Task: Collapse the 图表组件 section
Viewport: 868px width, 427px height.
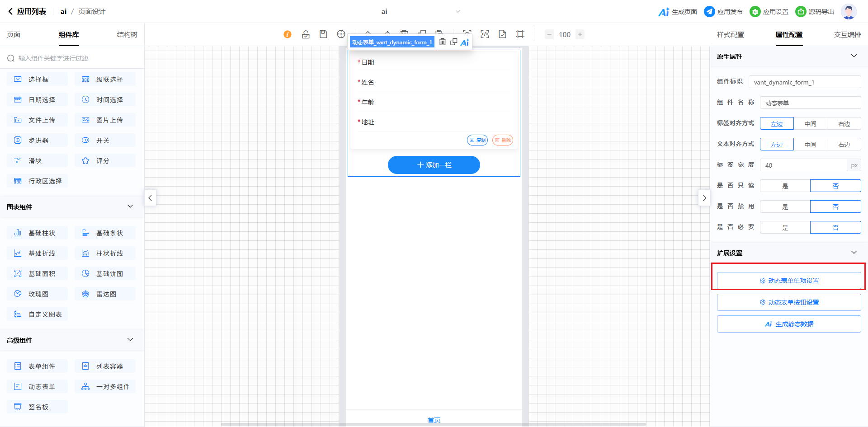Action: tap(130, 206)
